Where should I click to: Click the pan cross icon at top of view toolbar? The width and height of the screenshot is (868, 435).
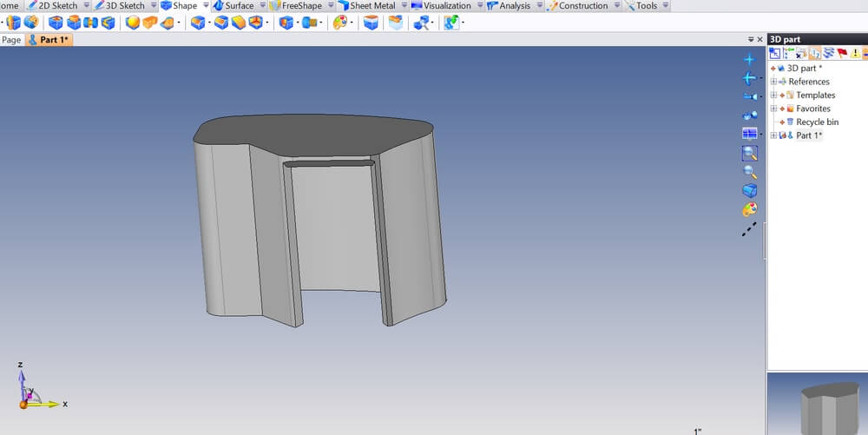750,59
